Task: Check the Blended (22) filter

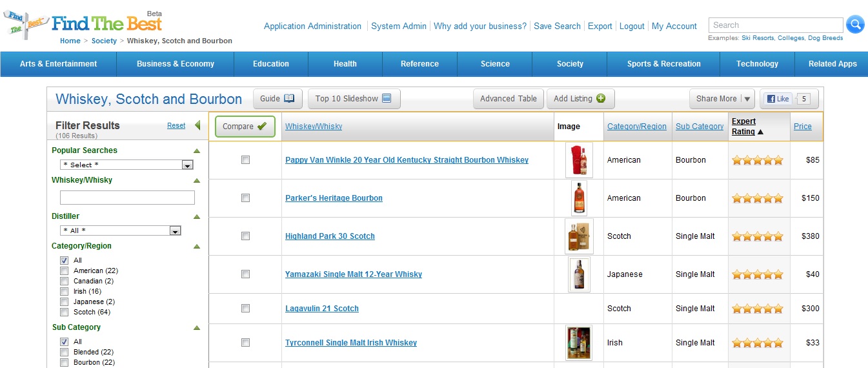Action: click(x=64, y=352)
